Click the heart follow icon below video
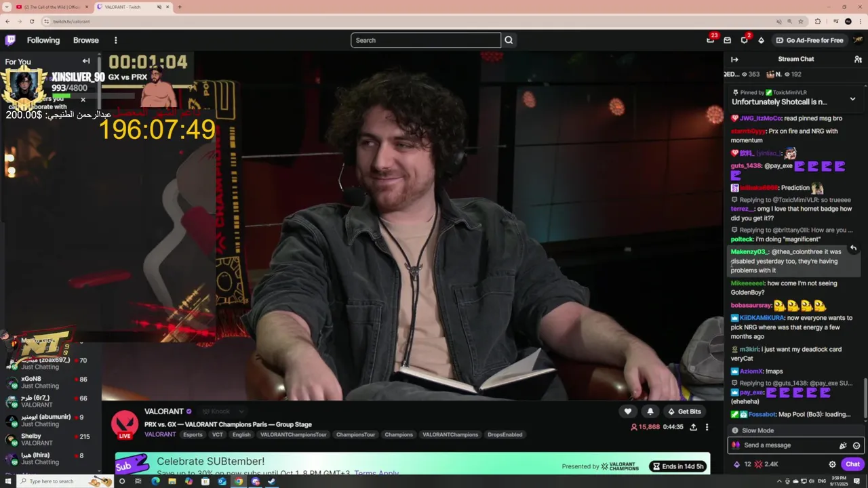Viewport: 868px width, 488px height. coord(628,411)
